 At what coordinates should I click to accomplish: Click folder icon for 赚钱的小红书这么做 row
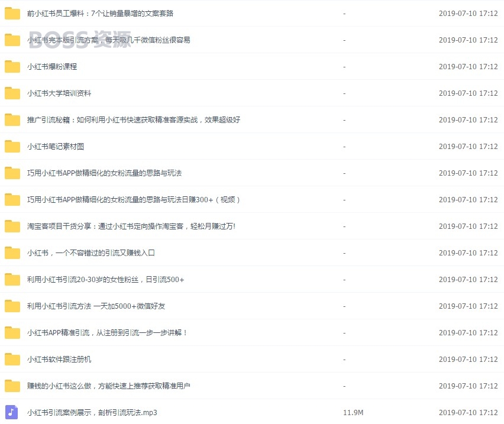coord(12,386)
